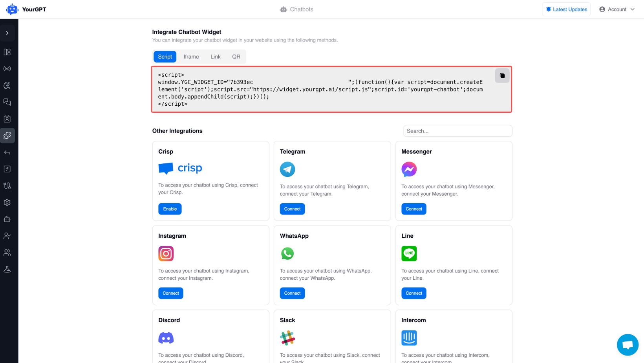The height and width of the screenshot is (363, 644).
Task: Switch to the Iframe tab
Action: coord(191,57)
